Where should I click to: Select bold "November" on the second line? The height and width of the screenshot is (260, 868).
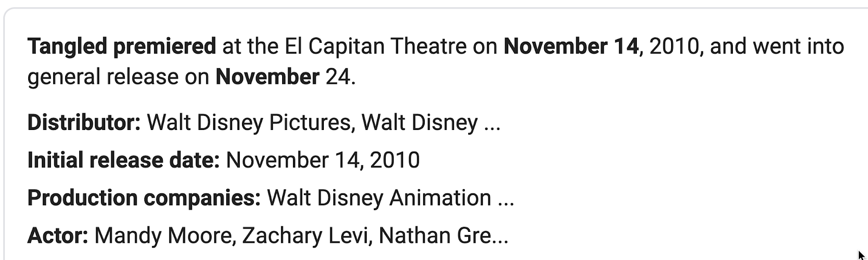tap(267, 77)
